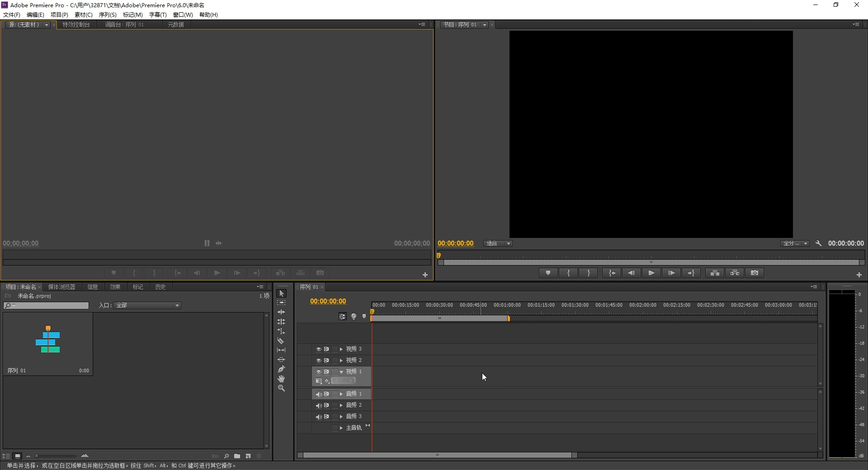
Task: Click the New Item icon in project panel
Action: pos(248,456)
